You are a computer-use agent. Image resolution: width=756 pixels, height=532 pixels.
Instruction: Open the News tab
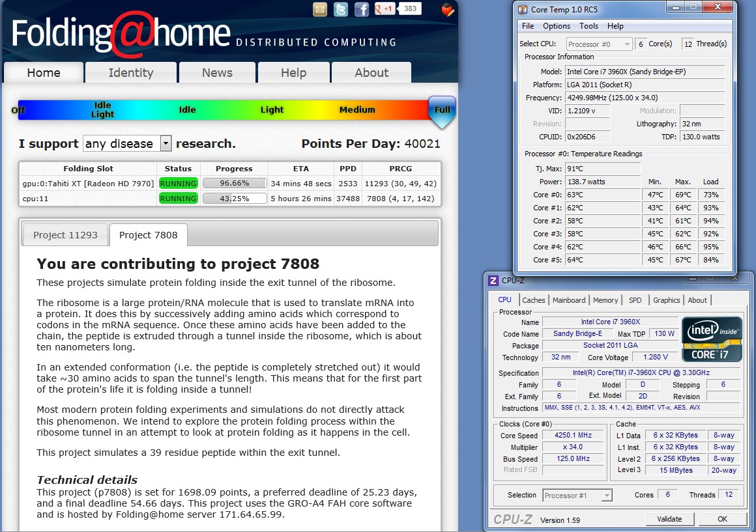217,73
